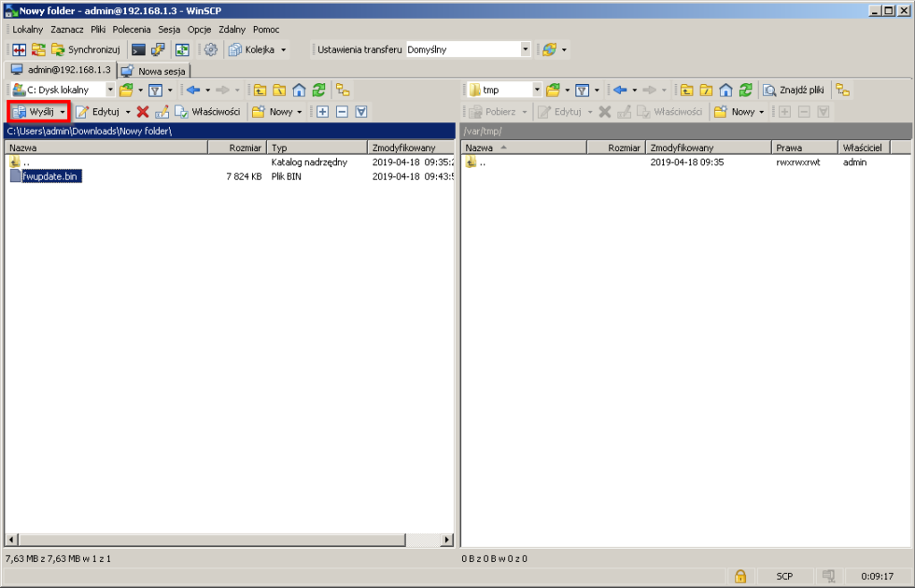Expand the local drive selector dropdown
Viewport: 915px width, 588px height.
point(110,89)
